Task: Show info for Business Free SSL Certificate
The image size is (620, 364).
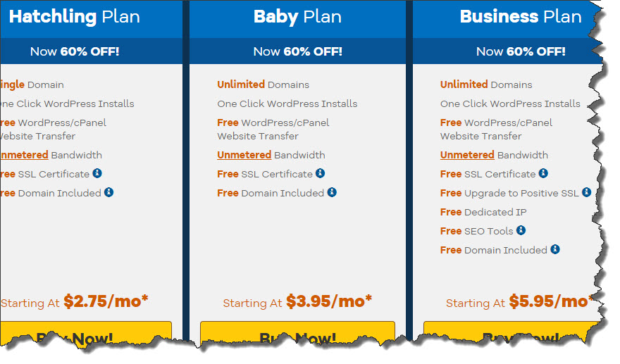Action: point(544,173)
